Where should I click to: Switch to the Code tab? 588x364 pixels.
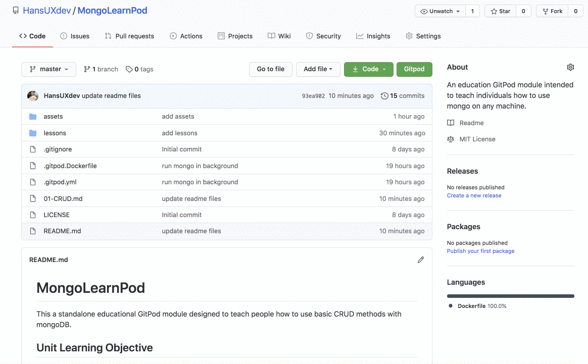(32, 36)
